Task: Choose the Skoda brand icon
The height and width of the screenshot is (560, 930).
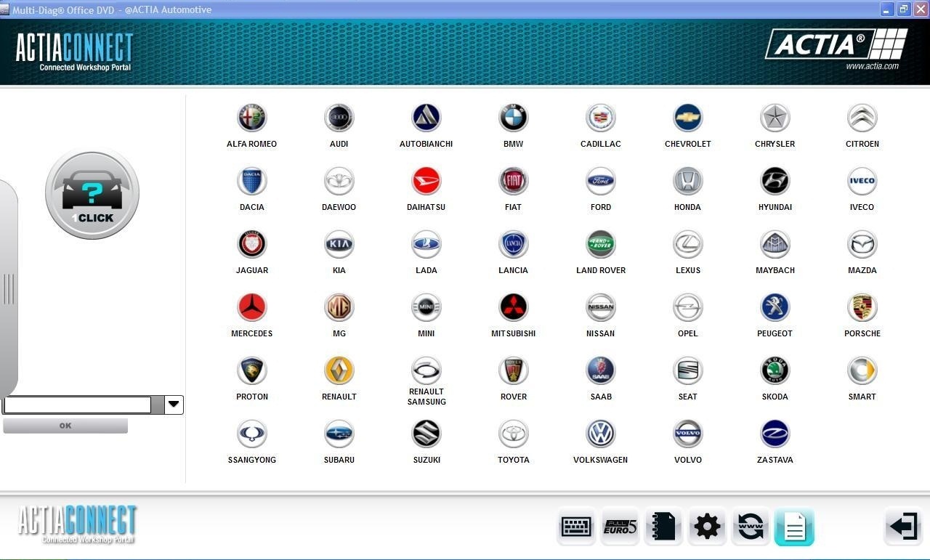Action: pos(775,370)
